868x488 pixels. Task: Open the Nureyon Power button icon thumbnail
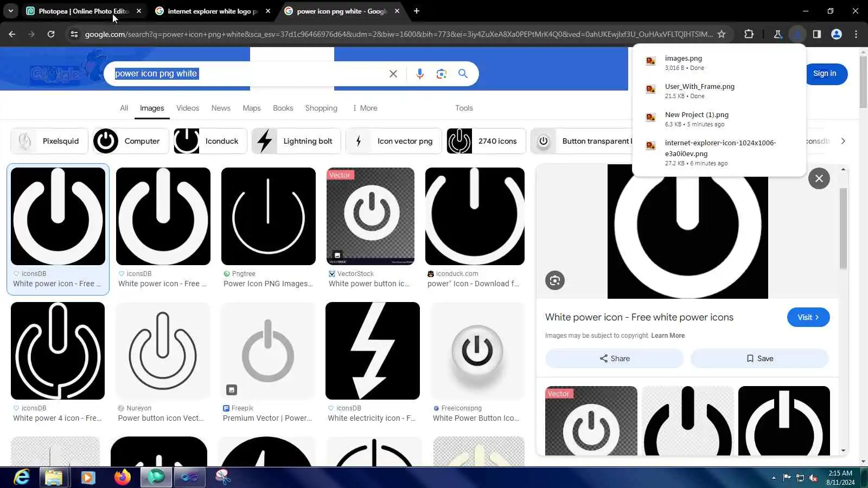coord(163,351)
